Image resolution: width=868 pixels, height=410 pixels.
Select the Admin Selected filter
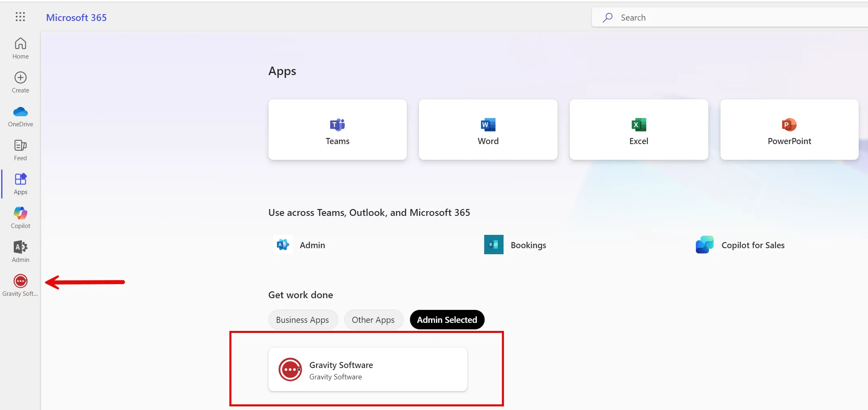coord(447,320)
